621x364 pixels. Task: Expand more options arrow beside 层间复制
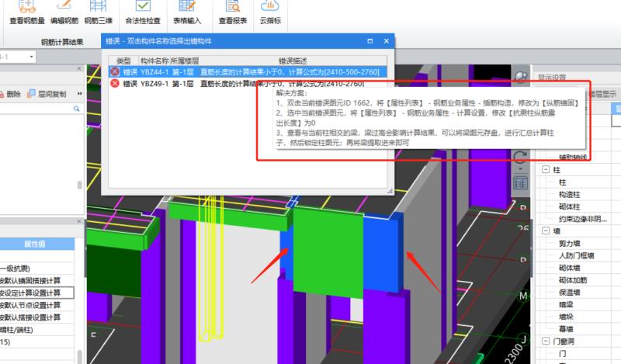[80, 94]
